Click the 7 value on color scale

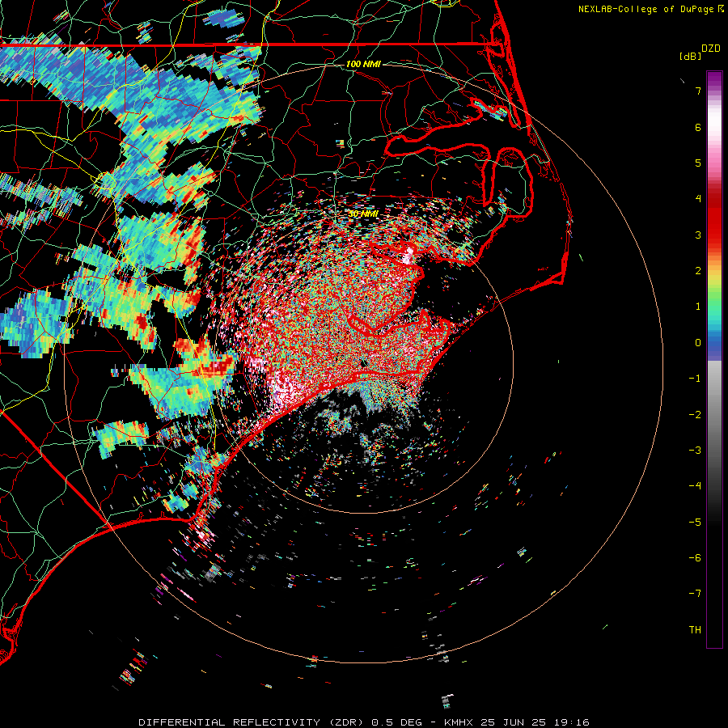pyautogui.click(x=698, y=91)
